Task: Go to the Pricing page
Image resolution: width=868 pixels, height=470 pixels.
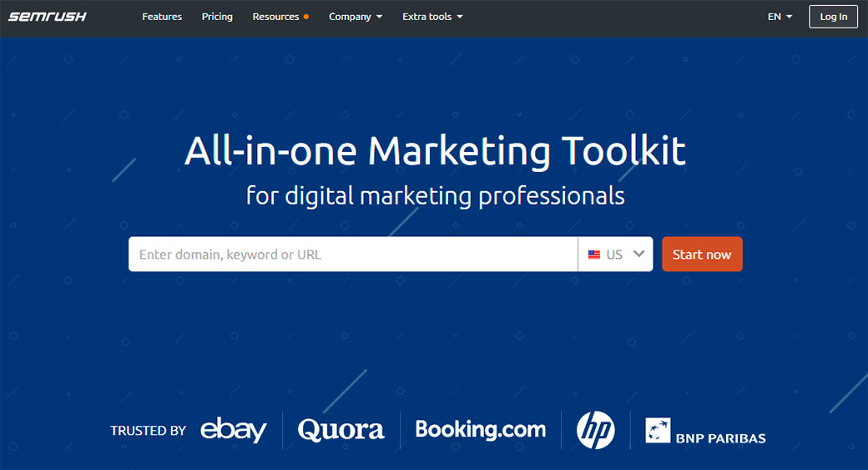Action: click(217, 17)
